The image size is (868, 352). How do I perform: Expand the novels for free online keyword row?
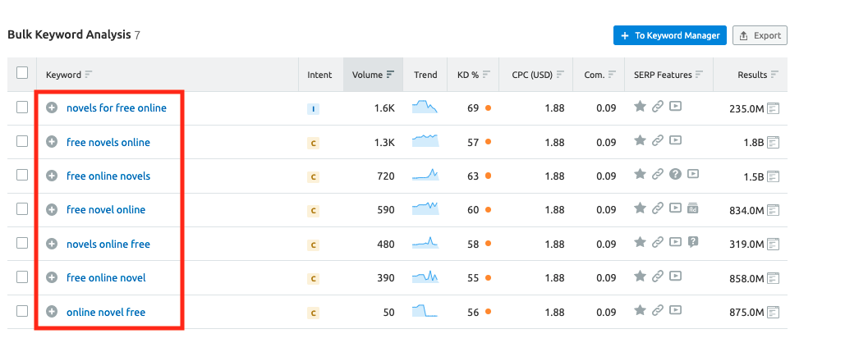click(52, 108)
